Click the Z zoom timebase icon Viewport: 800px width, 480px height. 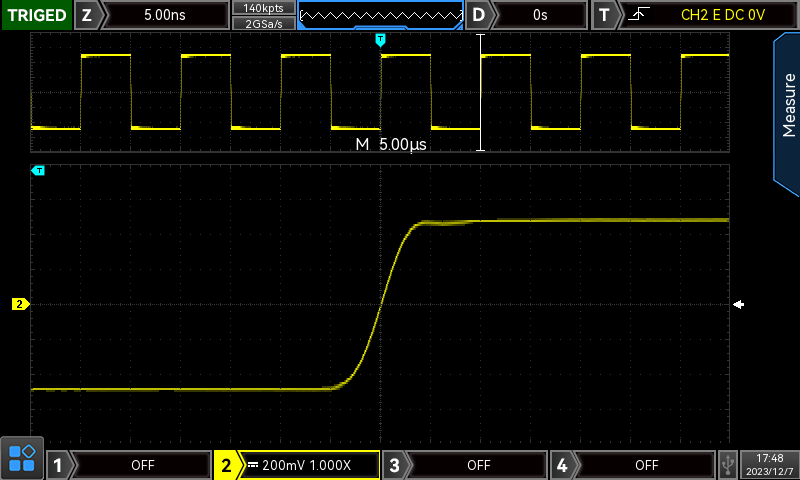point(86,15)
